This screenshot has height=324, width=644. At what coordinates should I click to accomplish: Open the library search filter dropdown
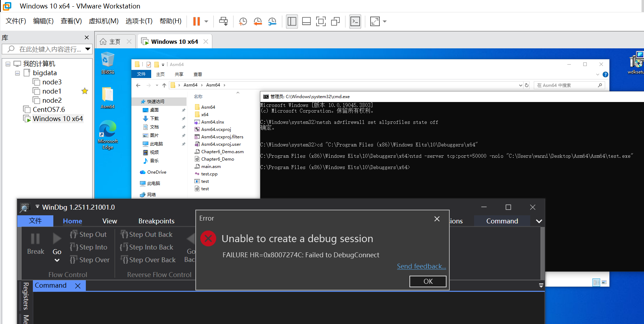click(x=88, y=49)
